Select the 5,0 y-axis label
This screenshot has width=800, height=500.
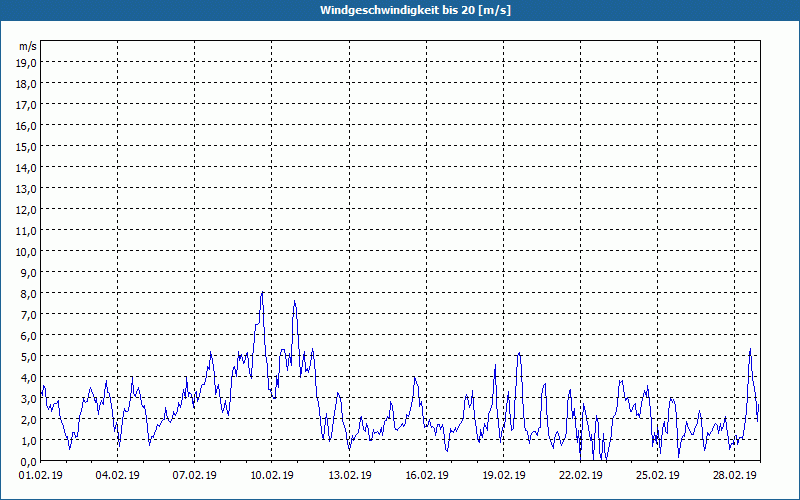[27, 357]
